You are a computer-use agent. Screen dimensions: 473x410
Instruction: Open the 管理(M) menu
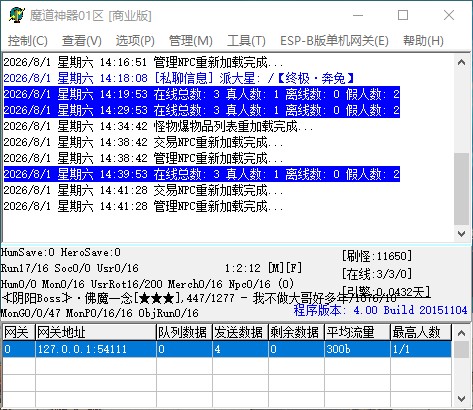(191, 41)
